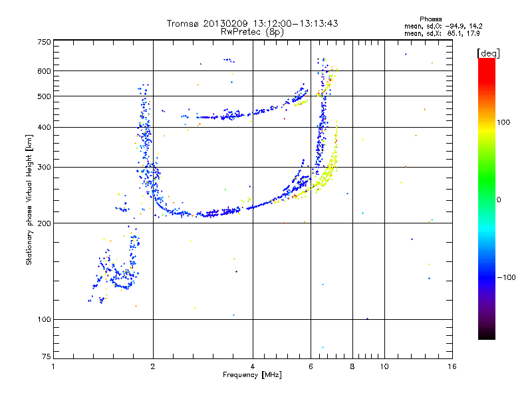Click the x-axis tick label '6'
The width and height of the screenshot is (532, 399).
click(x=311, y=366)
